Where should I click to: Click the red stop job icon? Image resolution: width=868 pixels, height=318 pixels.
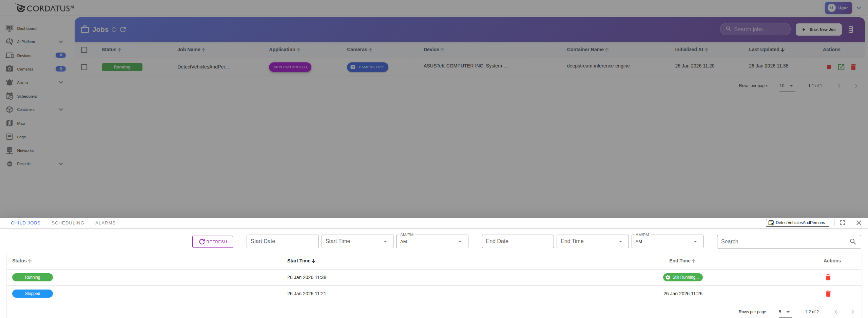pos(829,67)
